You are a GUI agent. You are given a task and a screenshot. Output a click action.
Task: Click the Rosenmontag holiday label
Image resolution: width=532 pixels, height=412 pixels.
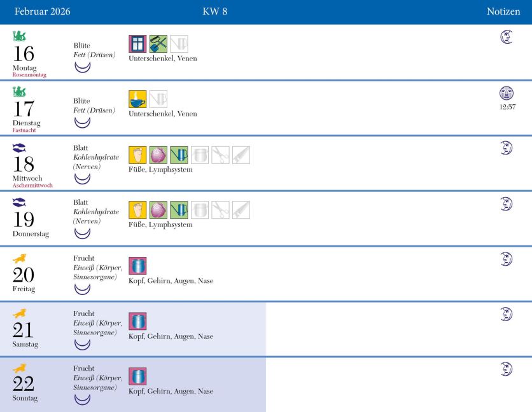[29, 74]
